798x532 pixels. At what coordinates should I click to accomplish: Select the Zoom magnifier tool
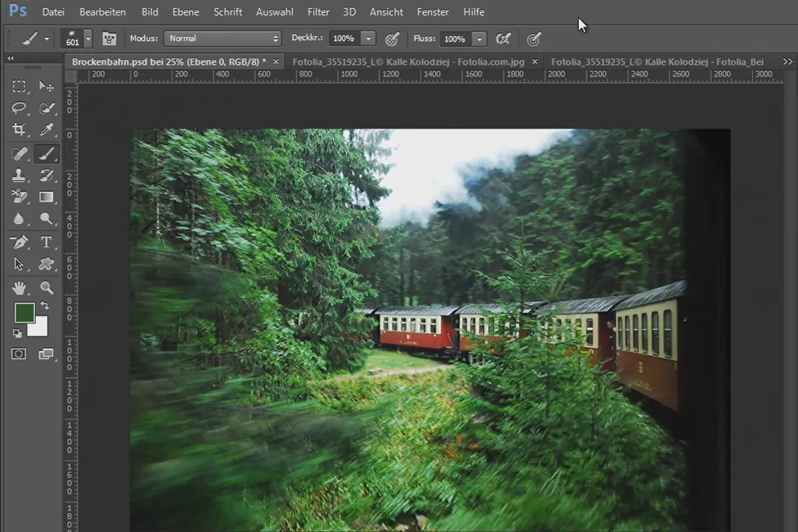(46, 288)
